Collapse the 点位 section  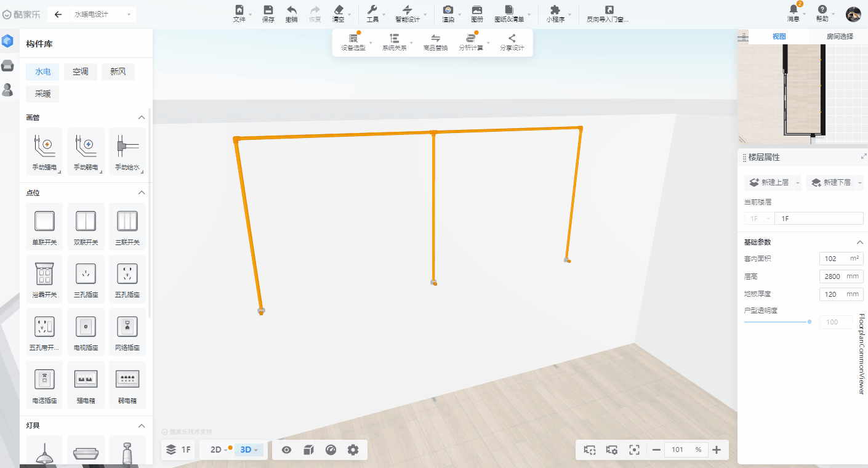141,193
